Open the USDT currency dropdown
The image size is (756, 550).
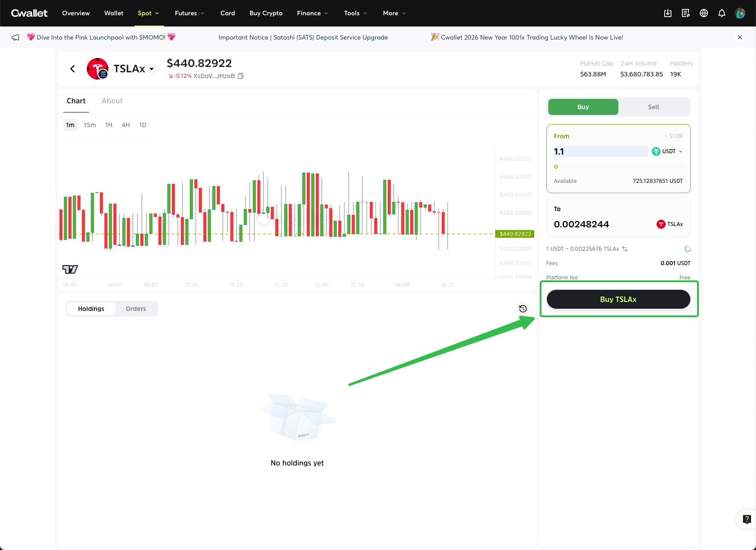coord(668,151)
